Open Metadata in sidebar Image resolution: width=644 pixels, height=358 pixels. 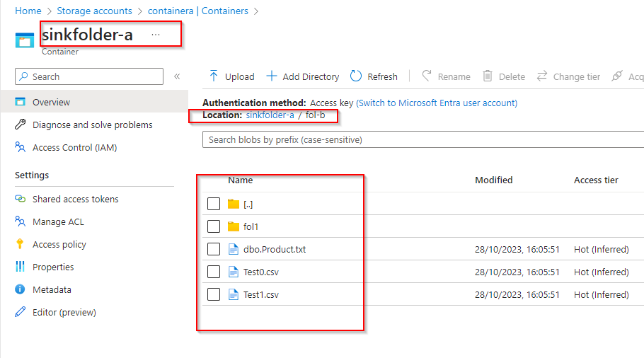52,290
